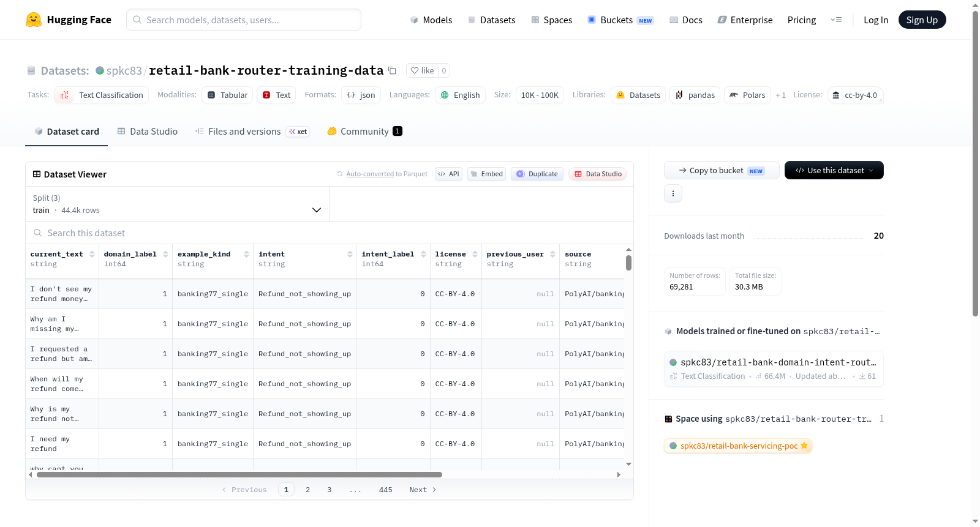The height and width of the screenshot is (527, 980).
Task: Go to the Pricing page
Action: 801,20
